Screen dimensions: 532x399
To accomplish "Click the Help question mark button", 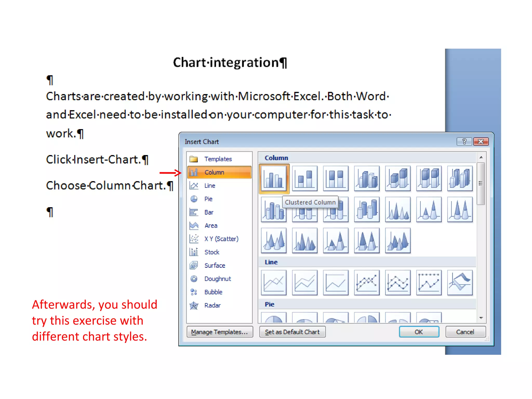I will coord(464,142).
